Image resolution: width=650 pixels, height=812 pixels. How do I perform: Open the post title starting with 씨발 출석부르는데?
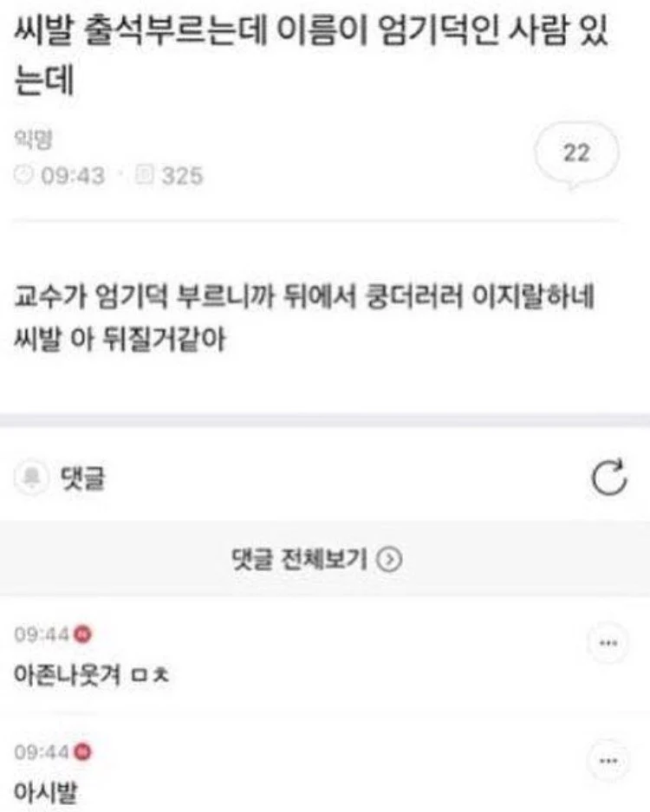click(x=311, y=55)
